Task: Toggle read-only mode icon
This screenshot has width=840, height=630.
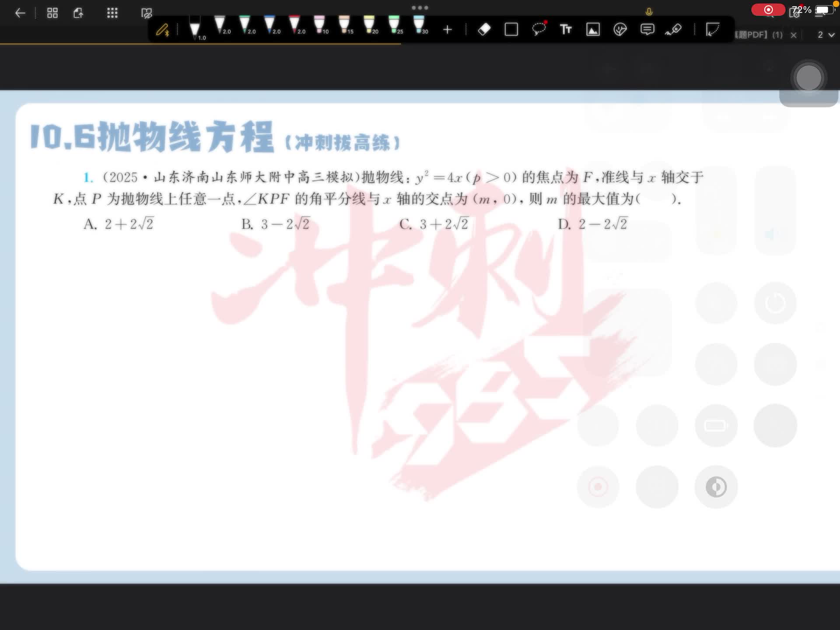Action: click(x=147, y=13)
